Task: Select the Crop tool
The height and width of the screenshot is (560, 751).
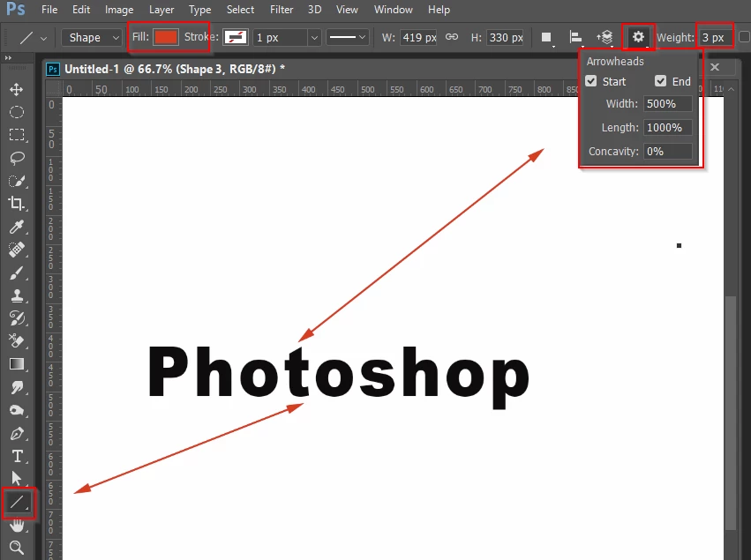Action: (x=17, y=204)
